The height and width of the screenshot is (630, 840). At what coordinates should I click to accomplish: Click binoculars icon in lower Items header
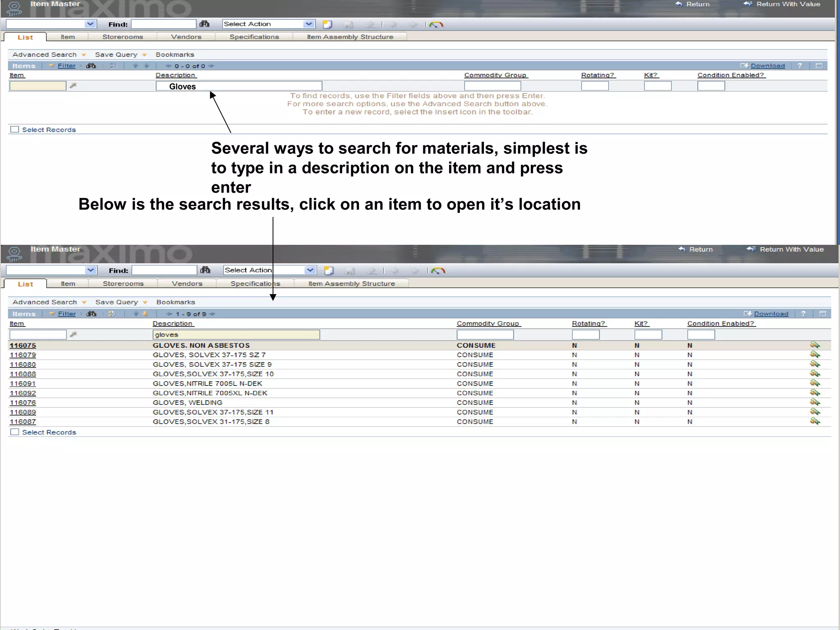coord(91,314)
